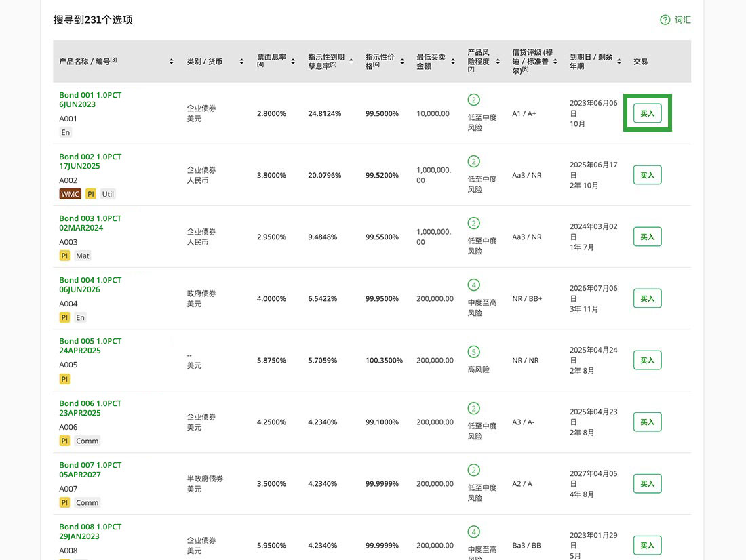This screenshot has height=560, width=746.
Task: Click the Comm tag on Bond 007
Action: tap(87, 503)
